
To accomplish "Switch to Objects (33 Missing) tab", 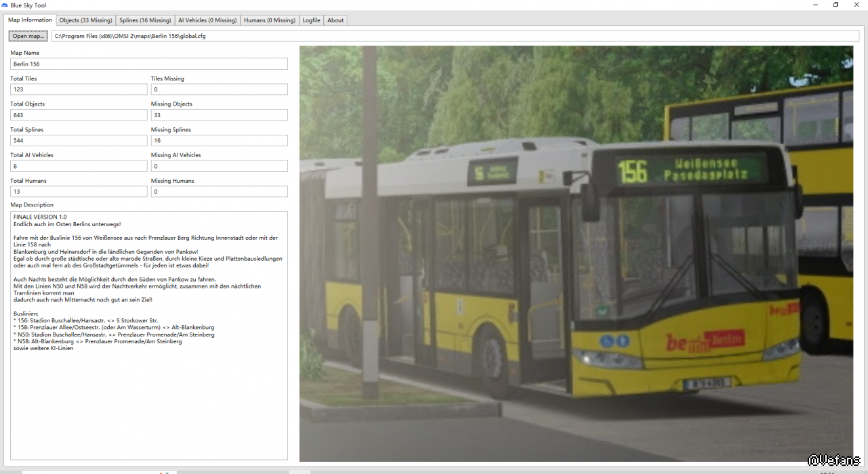I will pos(85,20).
